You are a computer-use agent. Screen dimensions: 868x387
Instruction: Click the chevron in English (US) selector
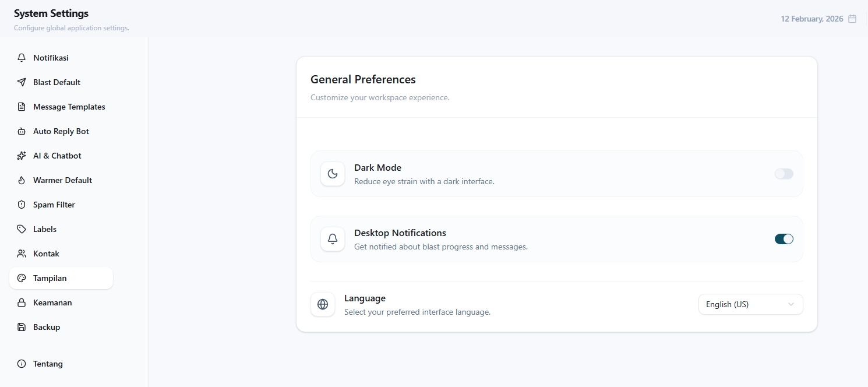[x=791, y=304]
